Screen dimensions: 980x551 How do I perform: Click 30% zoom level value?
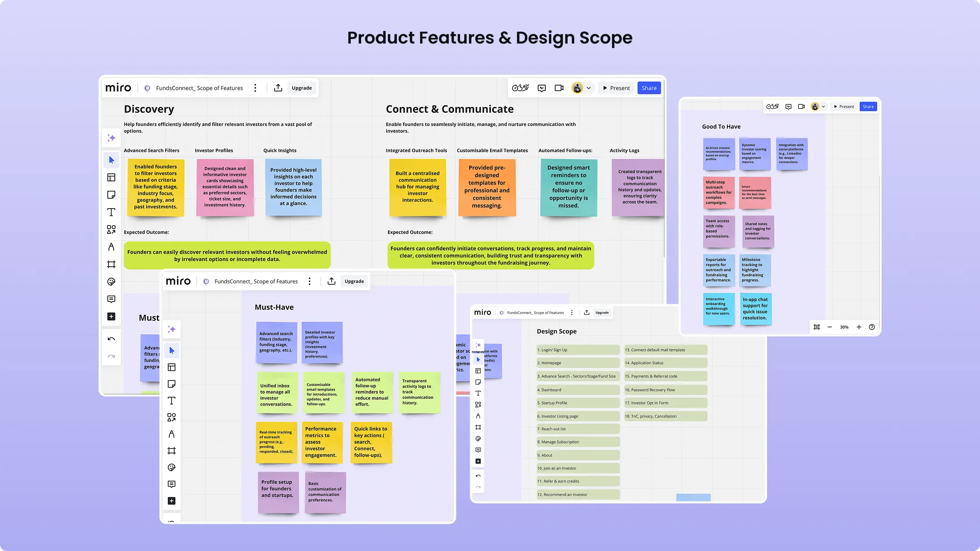(844, 327)
